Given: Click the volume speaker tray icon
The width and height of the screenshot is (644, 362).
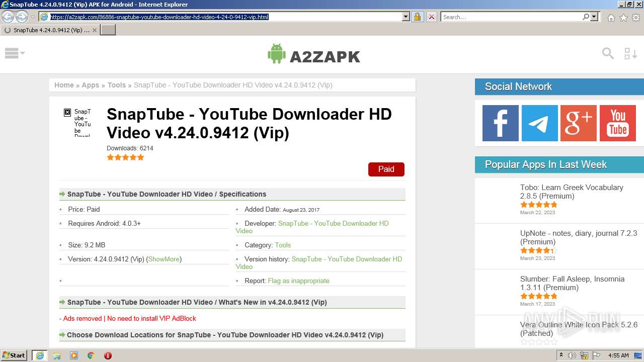Looking at the screenshot, I should (572, 355).
